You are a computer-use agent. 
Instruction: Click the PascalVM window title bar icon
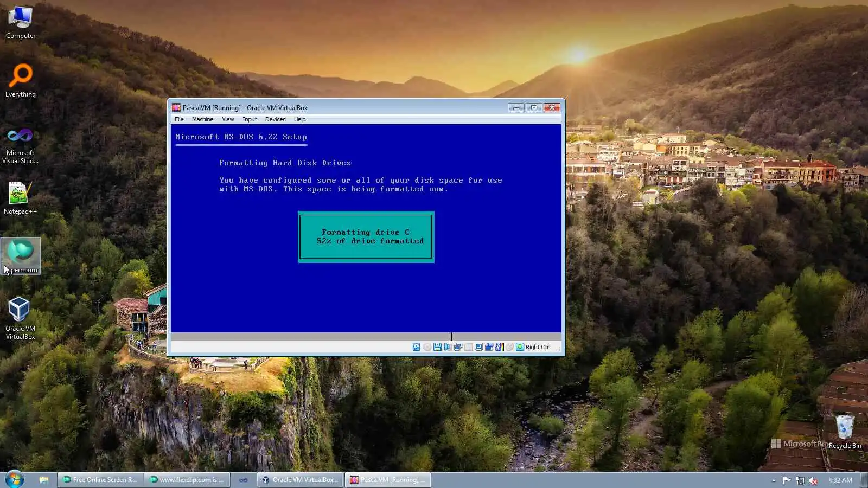[176, 107]
